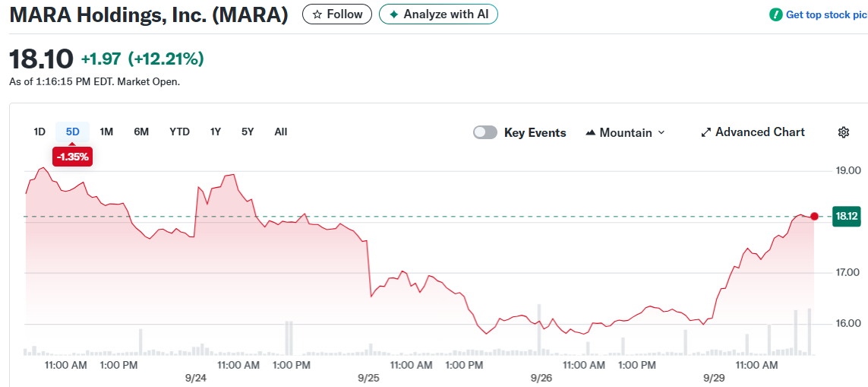Toggle the Key Events switch
868x387 pixels.
pyautogui.click(x=485, y=132)
